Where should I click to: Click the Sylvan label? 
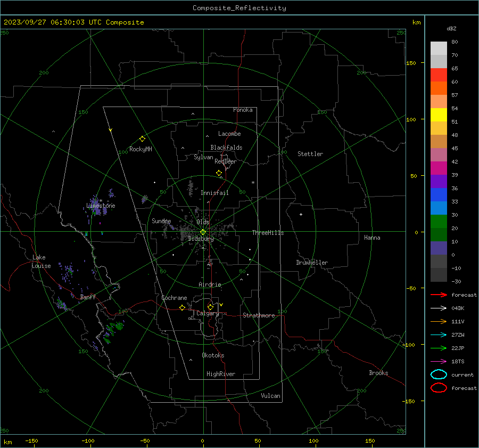coord(203,157)
